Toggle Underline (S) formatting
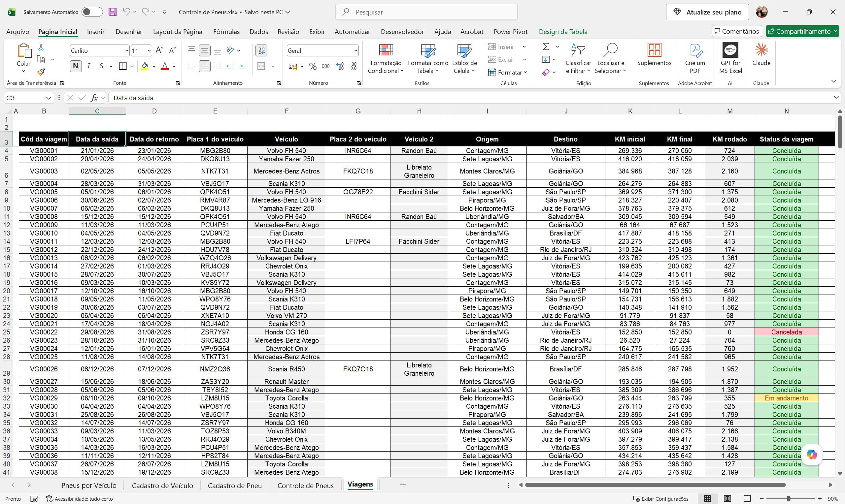 click(x=102, y=66)
